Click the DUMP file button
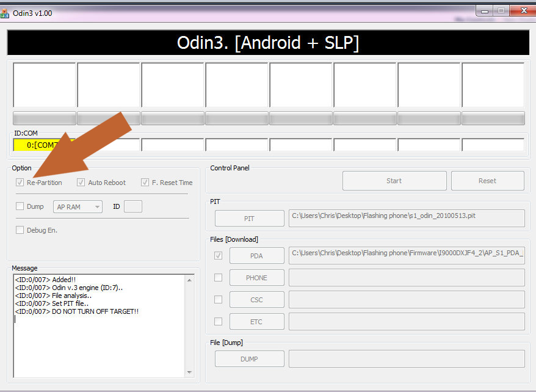Screen dimensions: 536x392 [250, 359]
